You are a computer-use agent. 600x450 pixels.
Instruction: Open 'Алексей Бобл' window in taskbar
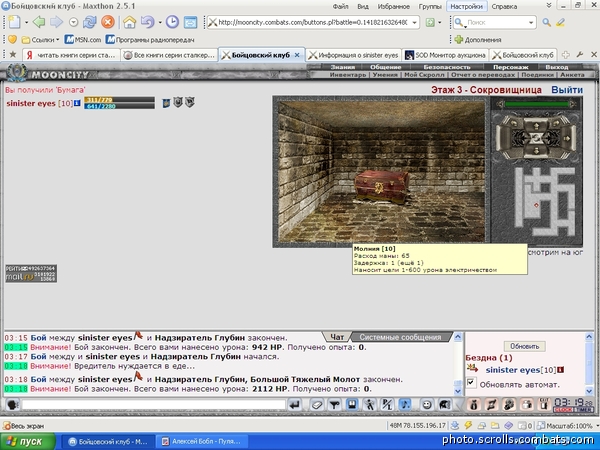(202, 442)
